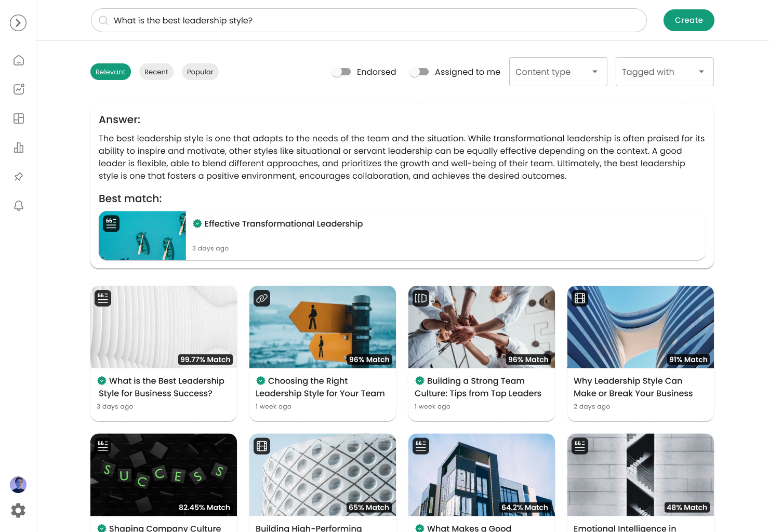Click in the search query field
The width and height of the screenshot is (769, 532).
[x=369, y=20]
